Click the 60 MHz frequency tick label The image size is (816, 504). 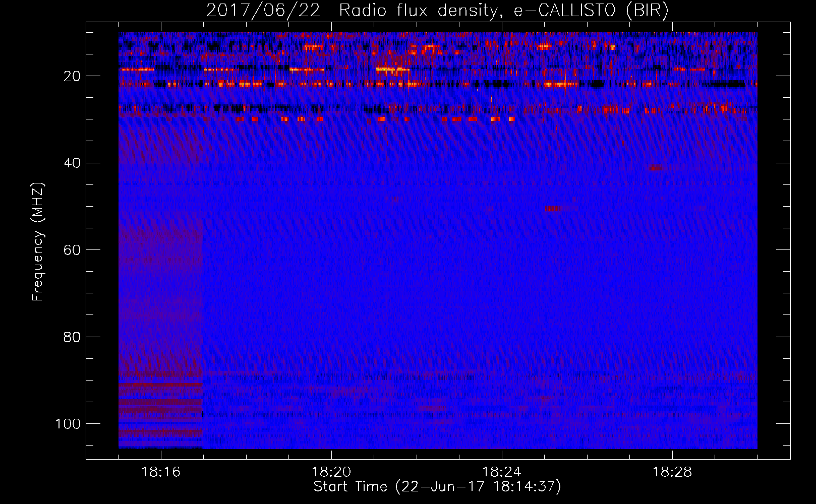click(72, 250)
